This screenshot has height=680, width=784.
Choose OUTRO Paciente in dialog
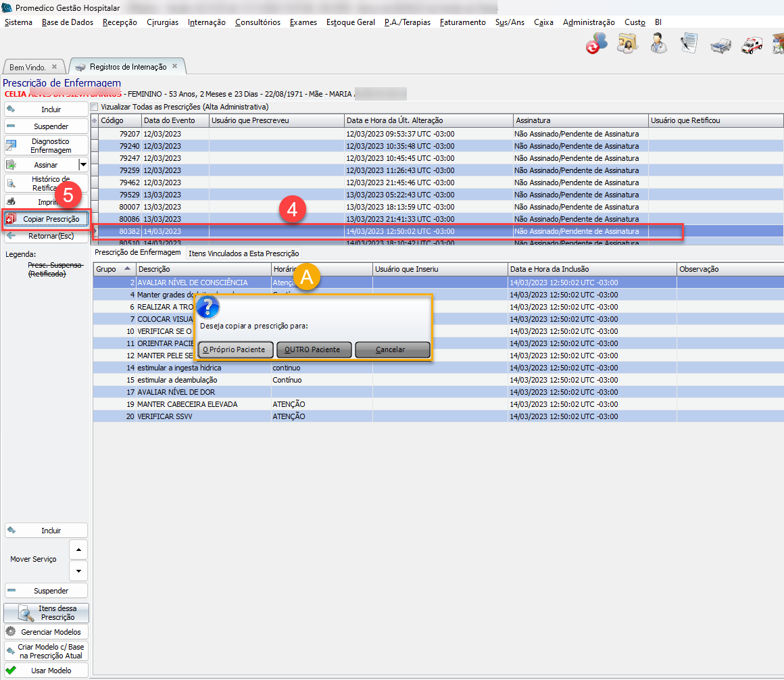click(x=314, y=349)
